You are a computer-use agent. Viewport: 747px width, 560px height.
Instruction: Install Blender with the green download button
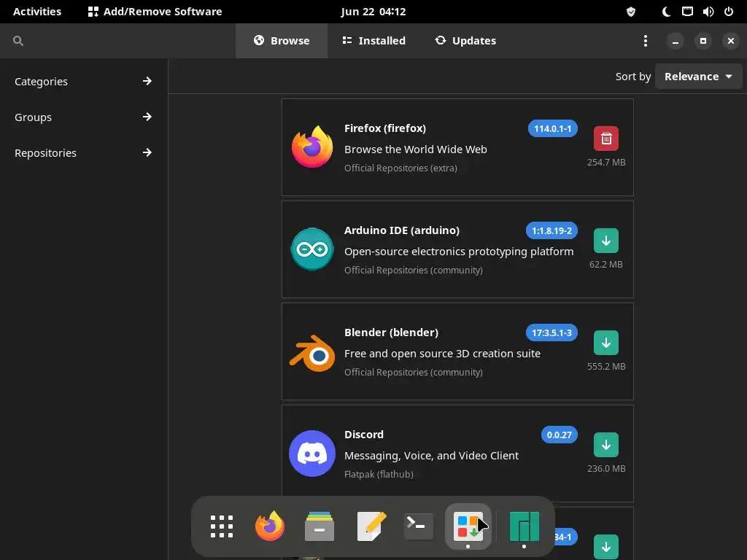(606, 343)
